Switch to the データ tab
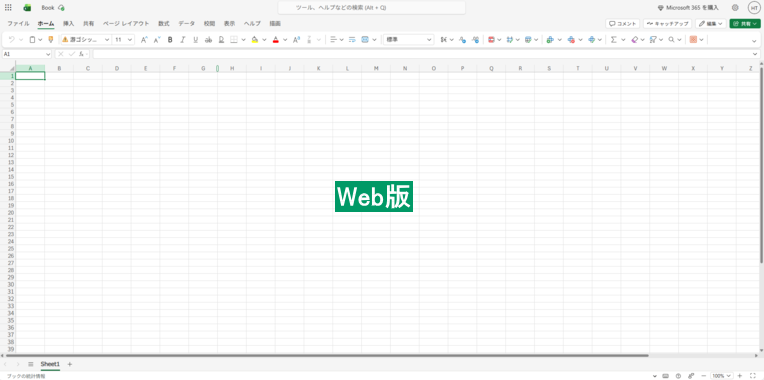Screen dimensions: 764x380 click(186, 23)
